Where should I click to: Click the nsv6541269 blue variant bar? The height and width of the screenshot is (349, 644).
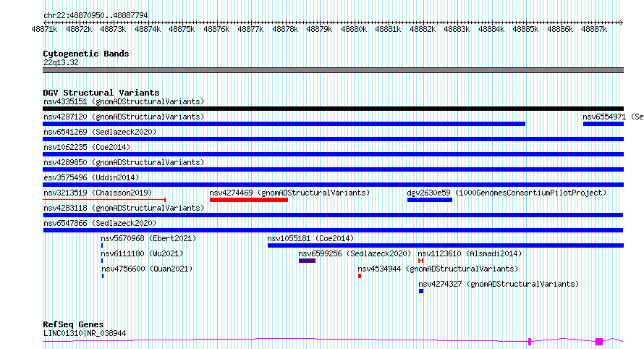click(x=333, y=139)
